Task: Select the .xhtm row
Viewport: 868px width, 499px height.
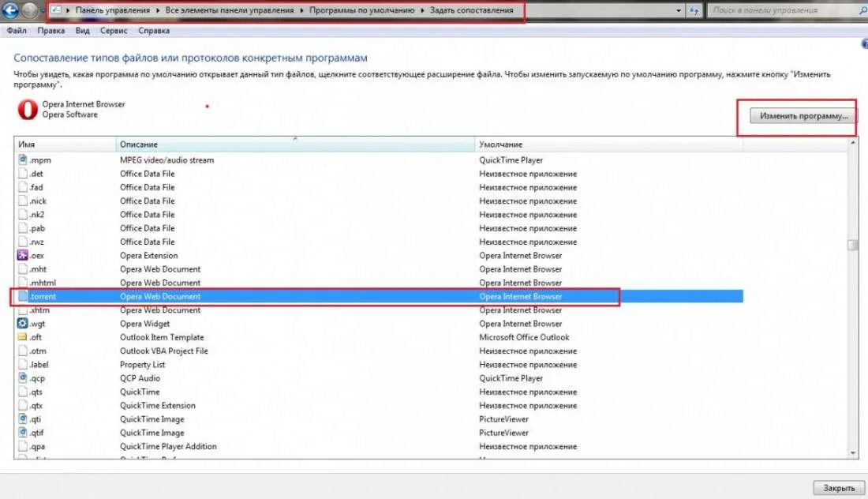Action: [379, 310]
